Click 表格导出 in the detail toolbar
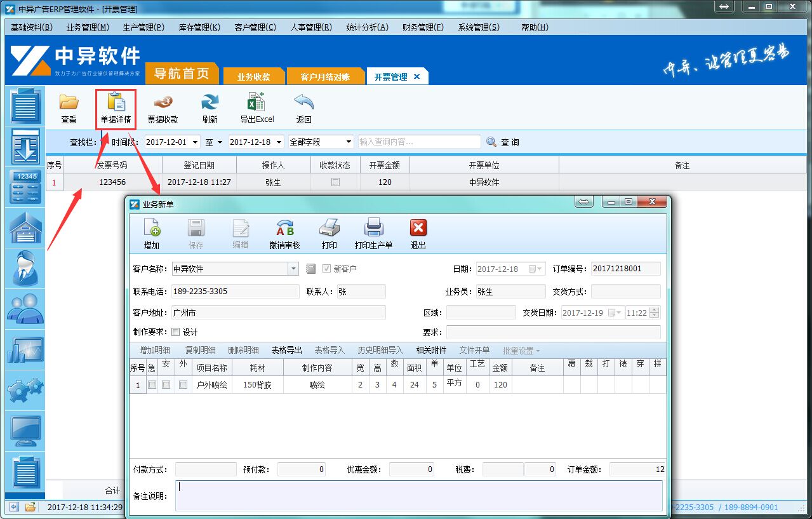 (x=287, y=350)
